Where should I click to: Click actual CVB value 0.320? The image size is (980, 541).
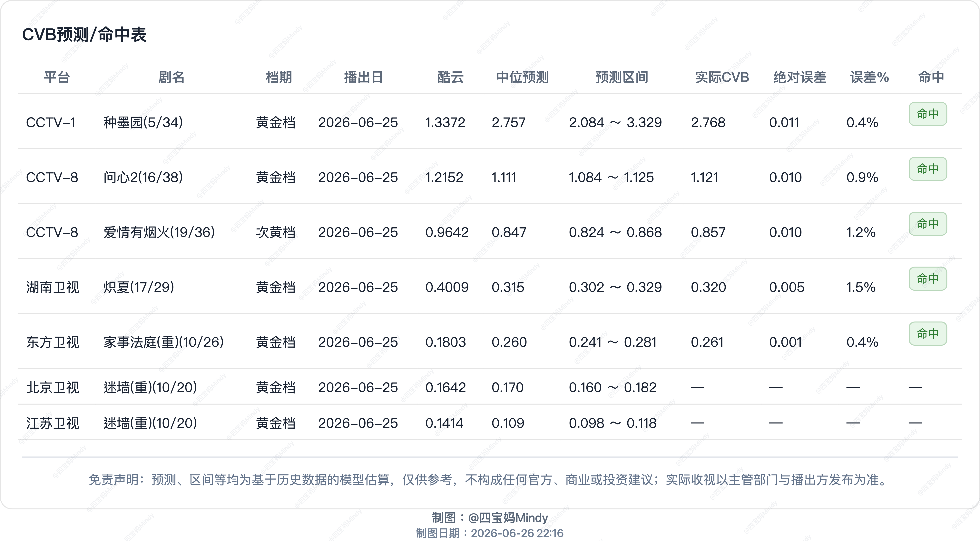click(708, 287)
